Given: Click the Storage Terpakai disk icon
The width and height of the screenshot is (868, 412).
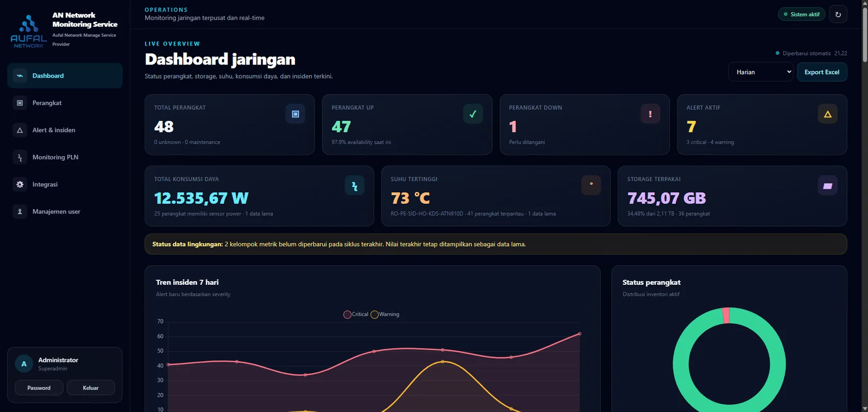Looking at the screenshot, I should coord(828,186).
